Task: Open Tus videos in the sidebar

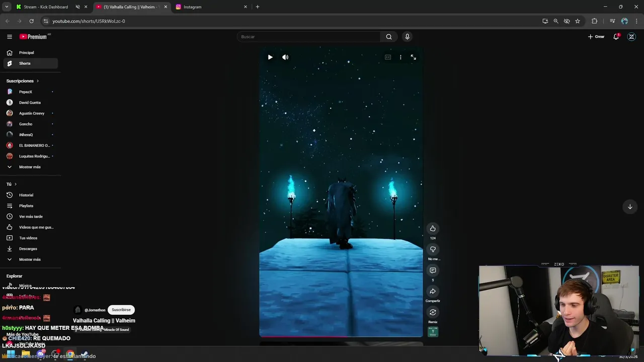Action: click(x=30, y=238)
